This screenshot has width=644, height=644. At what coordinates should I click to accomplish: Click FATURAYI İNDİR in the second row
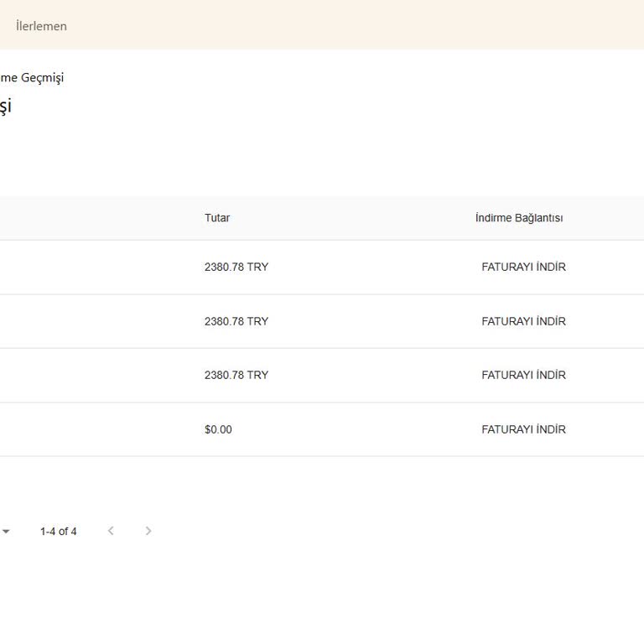click(523, 321)
